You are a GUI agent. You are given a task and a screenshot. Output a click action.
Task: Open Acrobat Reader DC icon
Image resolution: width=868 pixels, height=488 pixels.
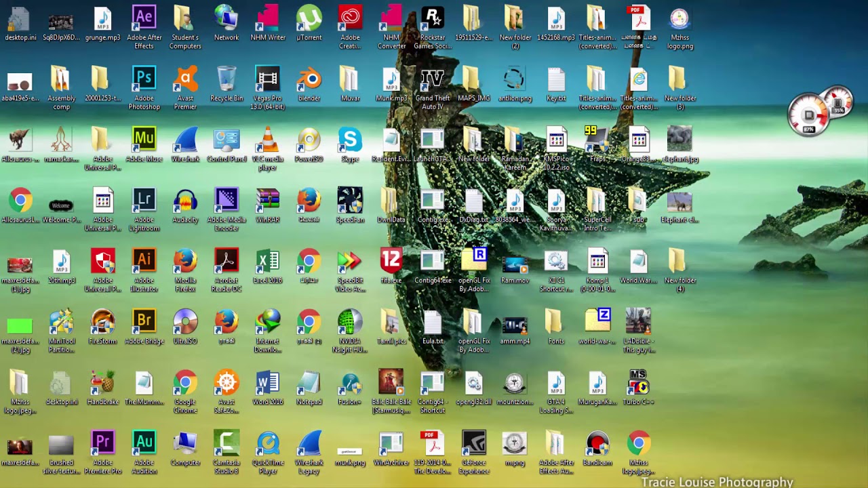point(226,270)
